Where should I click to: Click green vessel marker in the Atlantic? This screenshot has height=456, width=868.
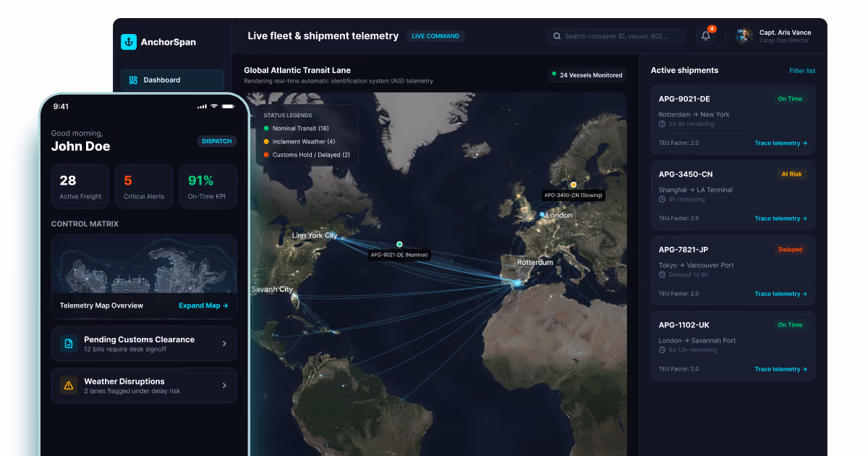pos(399,244)
